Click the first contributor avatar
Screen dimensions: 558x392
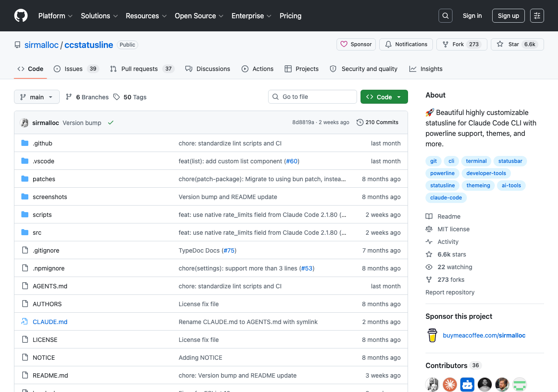(x=432, y=385)
